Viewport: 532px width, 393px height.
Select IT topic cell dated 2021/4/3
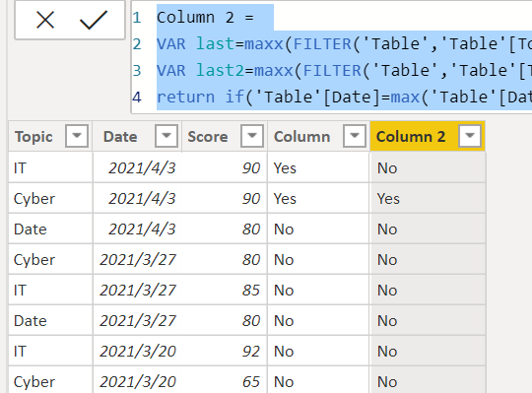50,167
